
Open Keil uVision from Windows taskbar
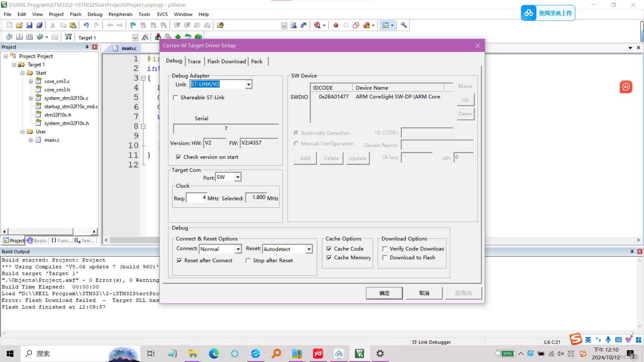359,353
